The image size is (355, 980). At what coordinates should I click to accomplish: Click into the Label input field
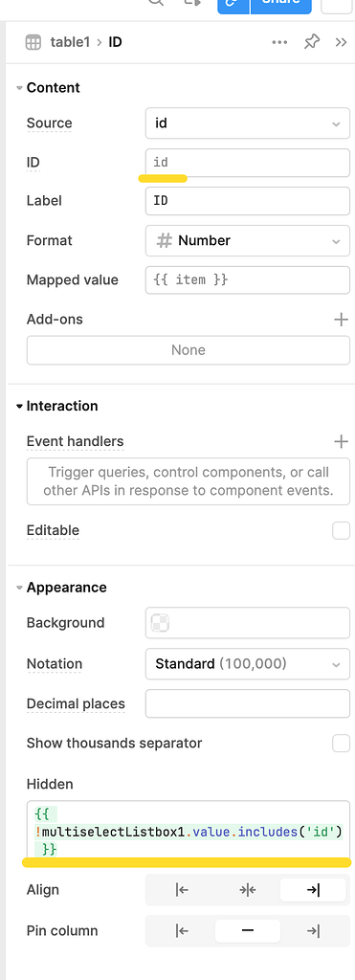click(x=248, y=201)
